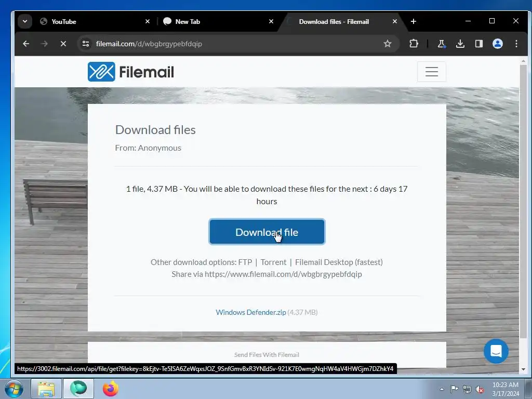Choose Torrent download option

click(x=273, y=262)
